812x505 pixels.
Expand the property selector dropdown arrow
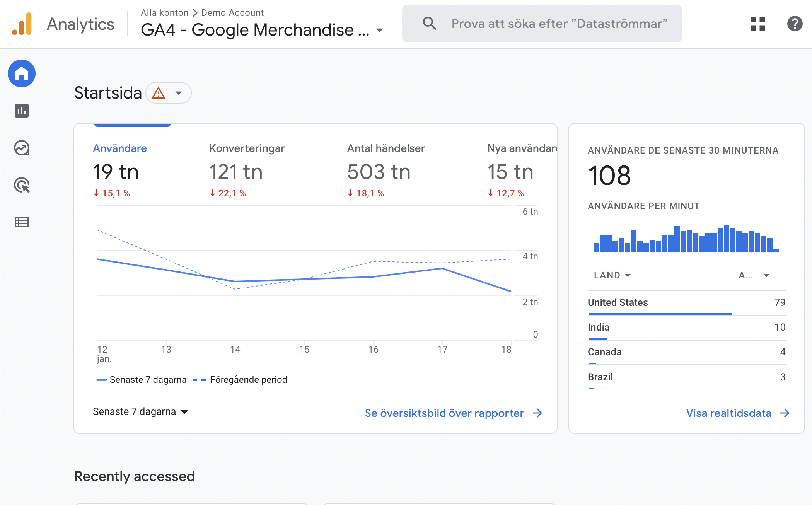[380, 30]
